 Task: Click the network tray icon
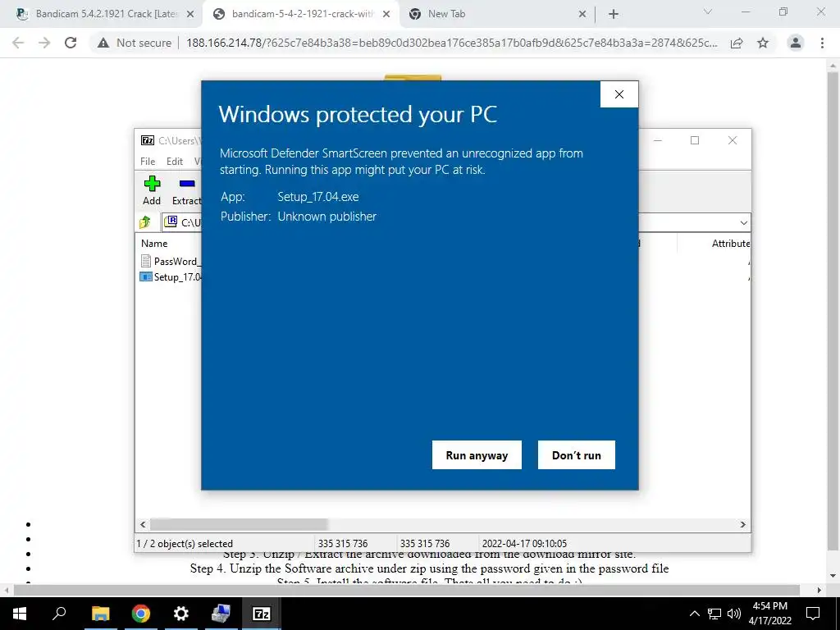click(x=714, y=614)
